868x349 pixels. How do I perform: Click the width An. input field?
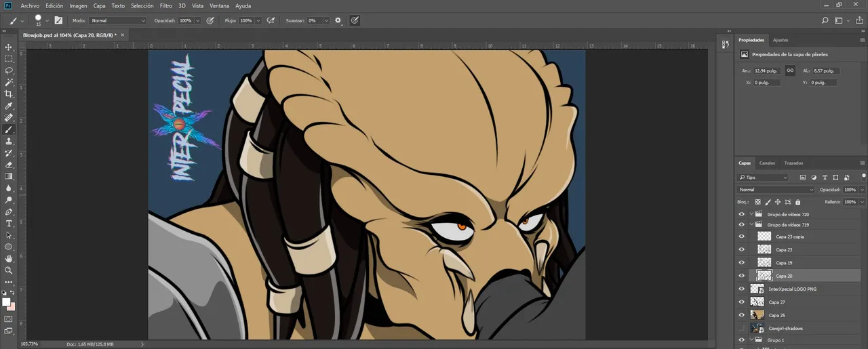point(767,70)
